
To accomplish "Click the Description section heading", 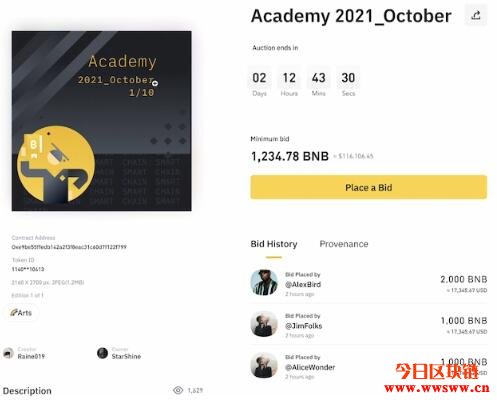I will click(x=27, y=391).
